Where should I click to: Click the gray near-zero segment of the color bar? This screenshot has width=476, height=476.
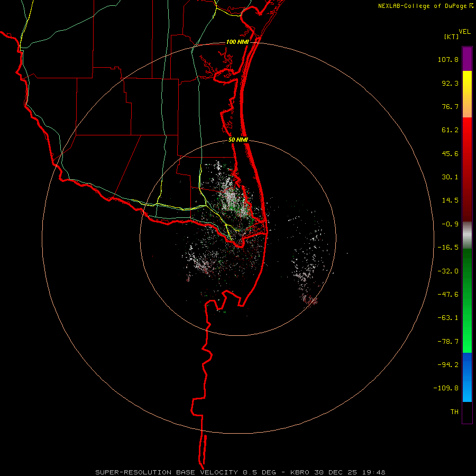(467, 235)
